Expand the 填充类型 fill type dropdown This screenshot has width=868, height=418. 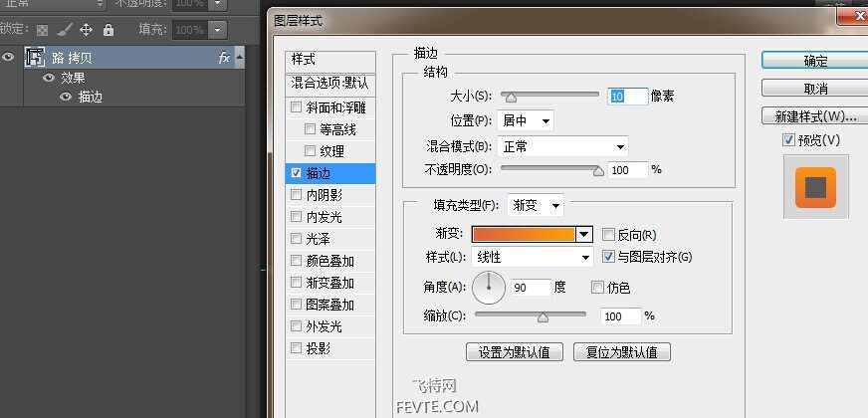(x=536, y=206)
